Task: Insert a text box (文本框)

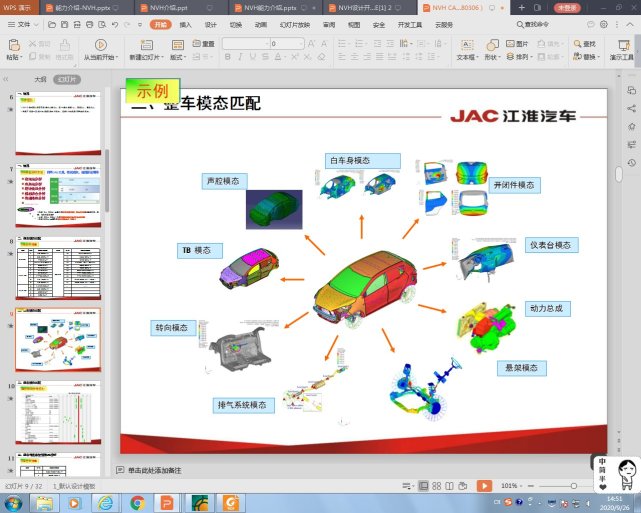Action: [467, 49]
